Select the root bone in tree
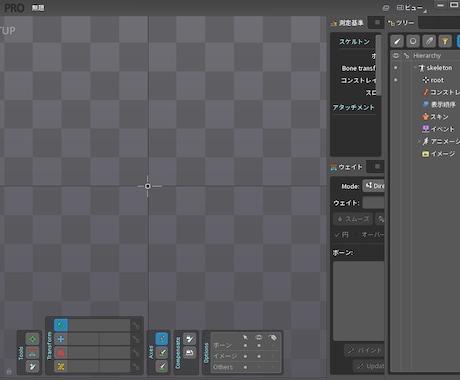460x380 pixels. click(433, 80)
